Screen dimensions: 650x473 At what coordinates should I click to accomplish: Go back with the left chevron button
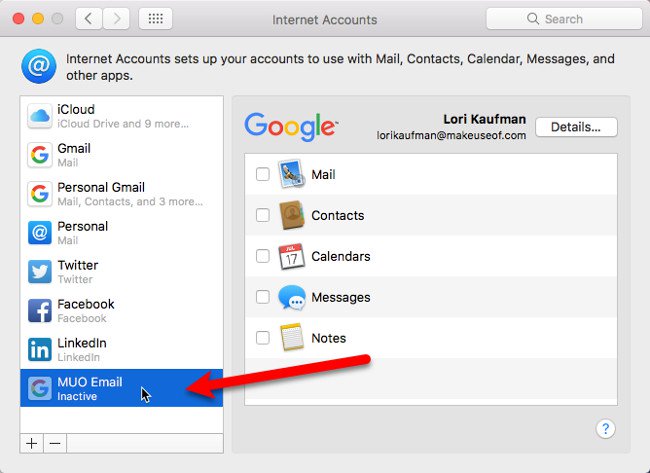(x=89, y=19)
